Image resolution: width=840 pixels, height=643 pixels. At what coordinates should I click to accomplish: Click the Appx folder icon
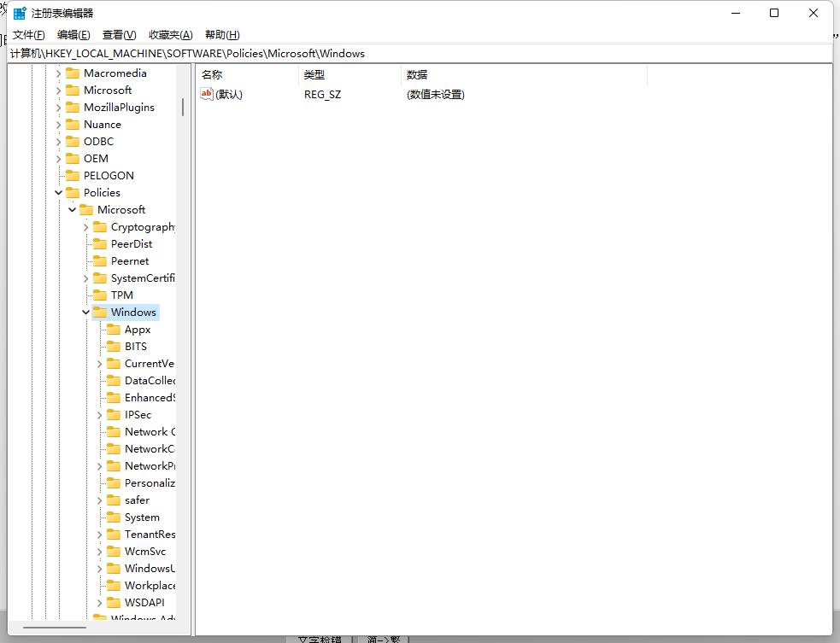click(114, 329)
